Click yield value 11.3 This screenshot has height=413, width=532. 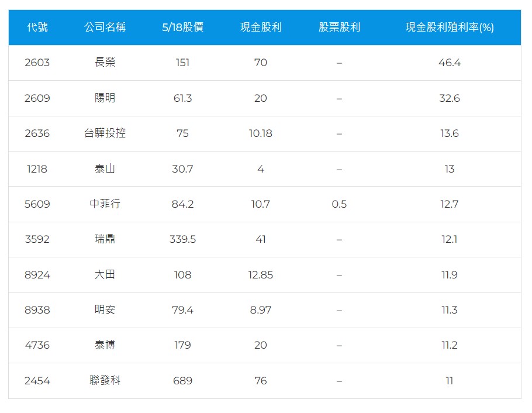point(450,310)
